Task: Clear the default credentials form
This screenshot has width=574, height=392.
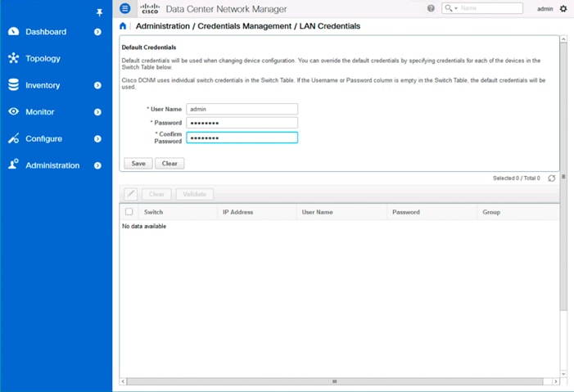Action: pos(169,163)
